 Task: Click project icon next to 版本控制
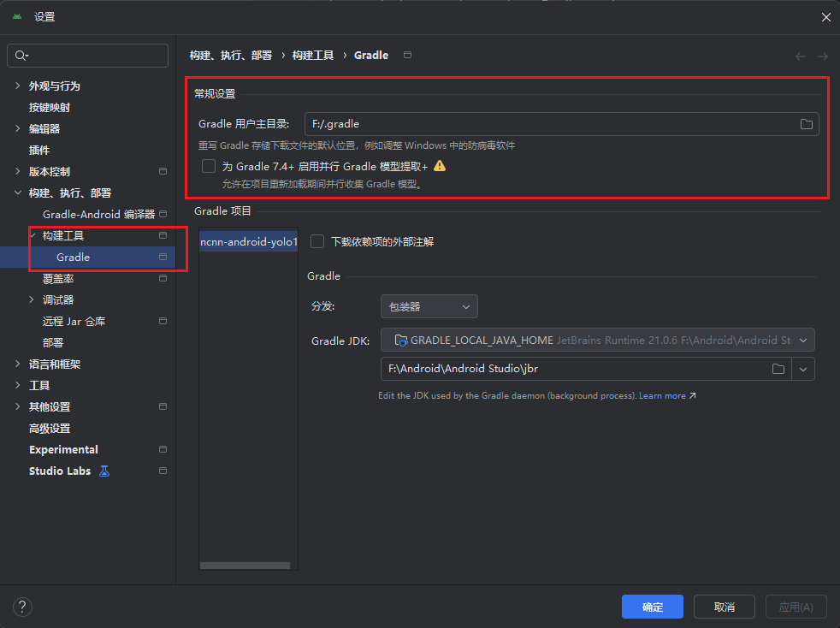pos(163,171)
